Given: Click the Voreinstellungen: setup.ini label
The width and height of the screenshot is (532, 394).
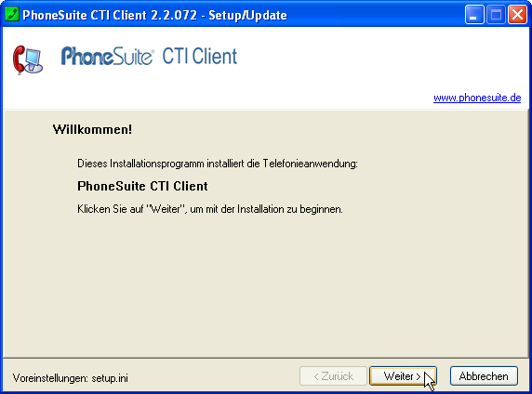Looking at the screenshot, I should (71, 377).
